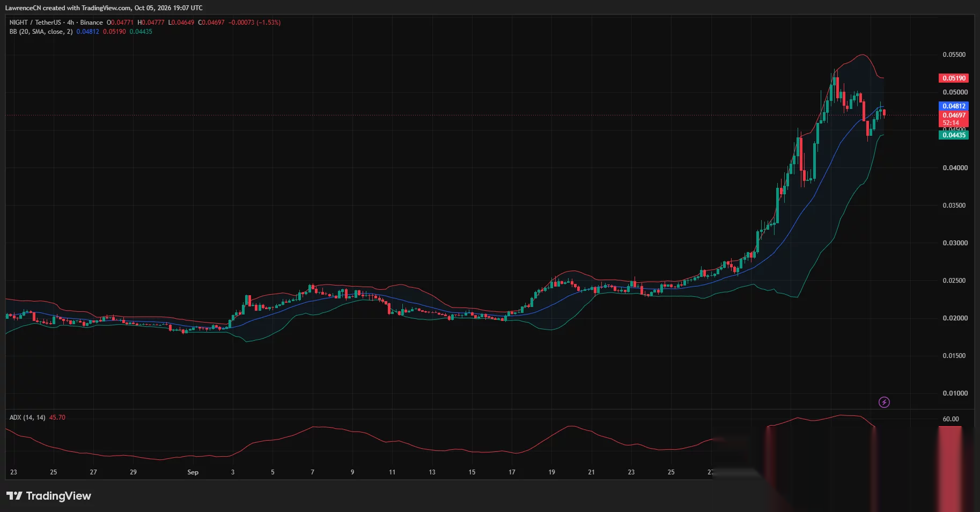The image size is (980, 512).
Task: Select the Sep marker on time axis
Action: click(x=193, y=472)
